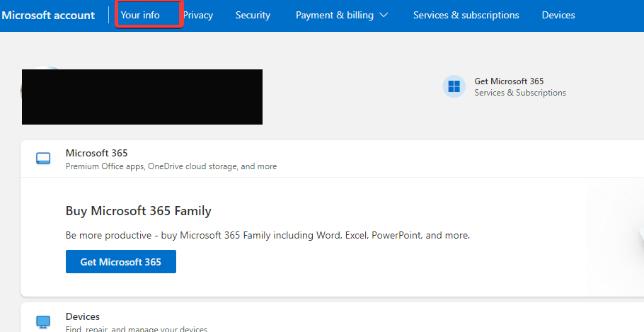
Task: Open the Microsoft 365 section heading
Action: click(x=96, y=154)
